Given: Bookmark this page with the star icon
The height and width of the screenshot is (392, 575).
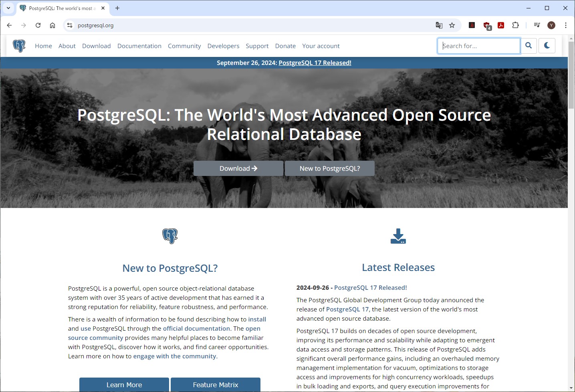Looking at the screenshot, I should coord(452,25).
